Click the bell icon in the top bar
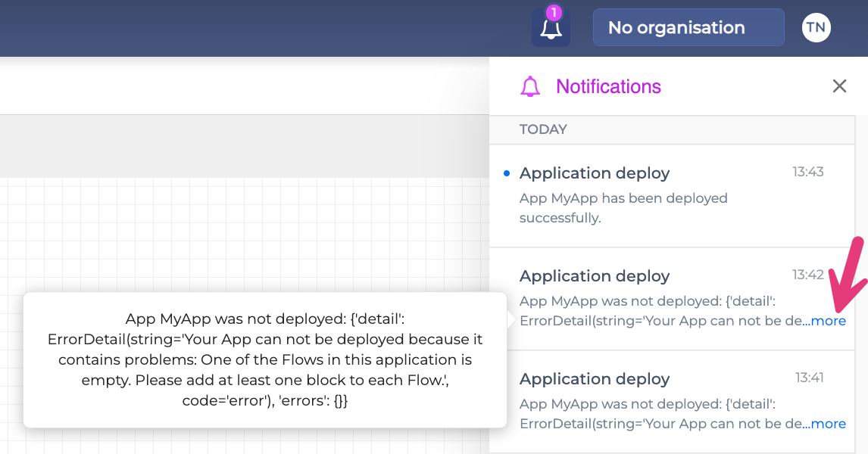Viewport: 868px width, 454px height. pos(551,30)
